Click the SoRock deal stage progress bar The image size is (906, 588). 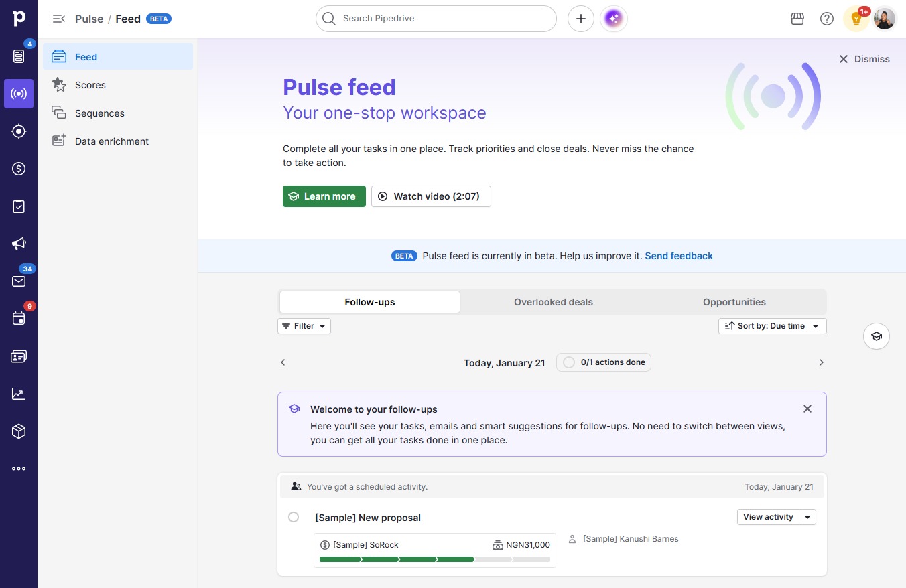coord(435,559)
